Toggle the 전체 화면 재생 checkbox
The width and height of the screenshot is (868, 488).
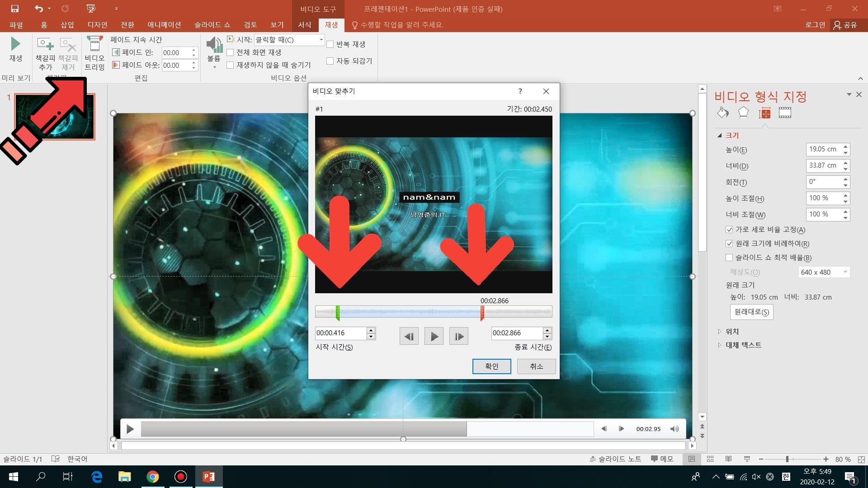coord(231,52)
